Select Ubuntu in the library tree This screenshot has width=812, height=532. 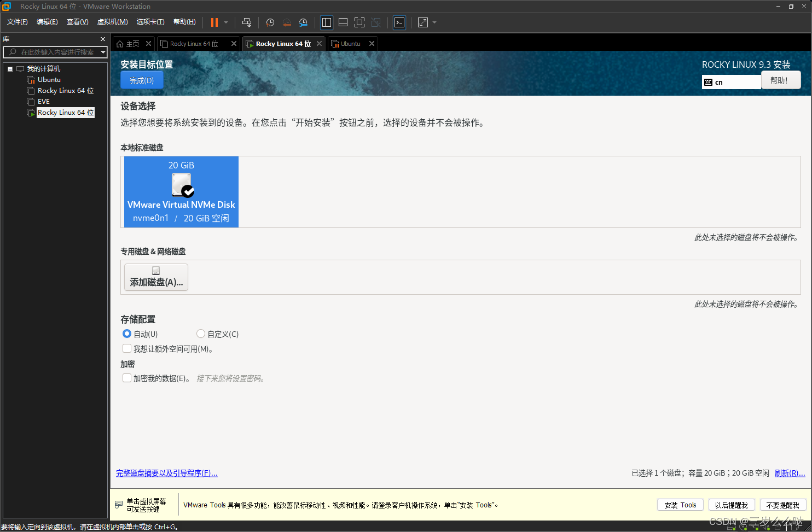[49, 80]
